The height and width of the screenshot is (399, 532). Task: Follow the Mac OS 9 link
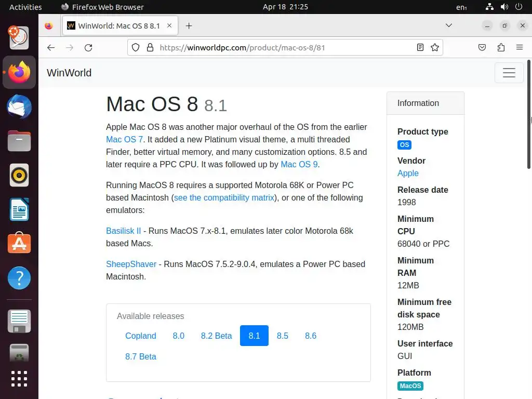point(299,164)
